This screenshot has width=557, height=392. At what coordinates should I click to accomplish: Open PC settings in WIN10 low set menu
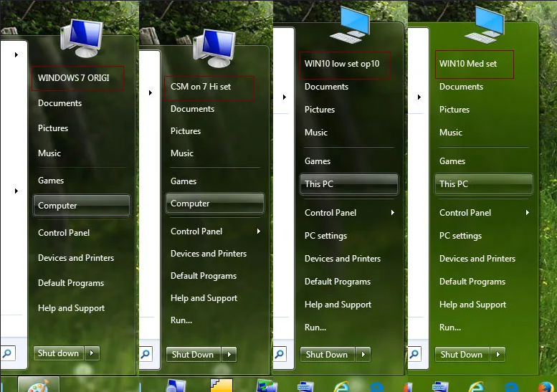point(325,236)
